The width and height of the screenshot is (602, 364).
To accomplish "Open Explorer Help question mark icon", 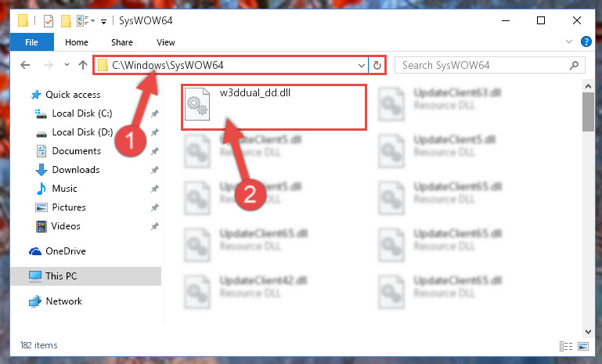I will tap(586, 41).
